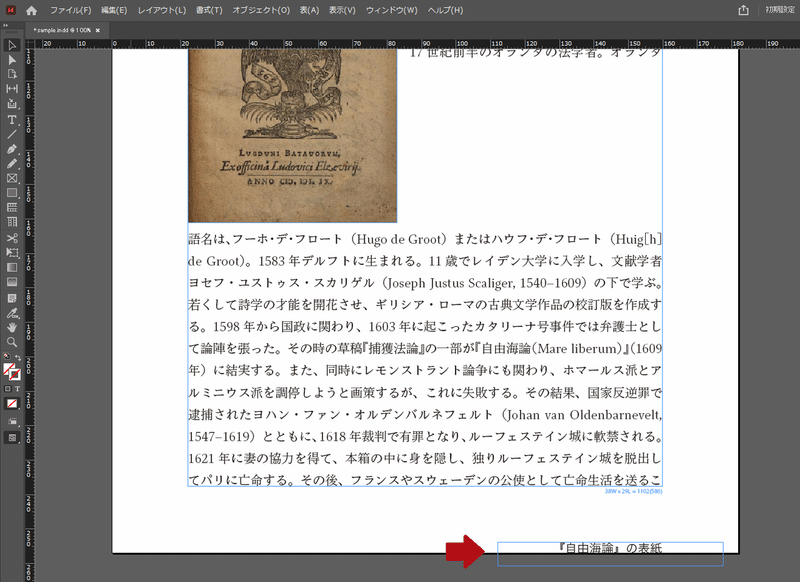This screenshot has width=800, height=582.
Task: Click the frame grid info label below text
Action: click(x=633, y=491)
